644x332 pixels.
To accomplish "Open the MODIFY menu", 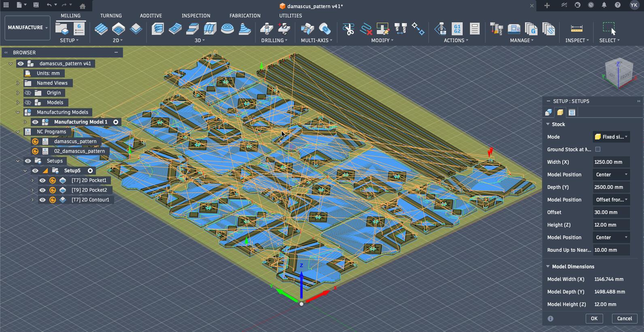I will click(382, 40).
